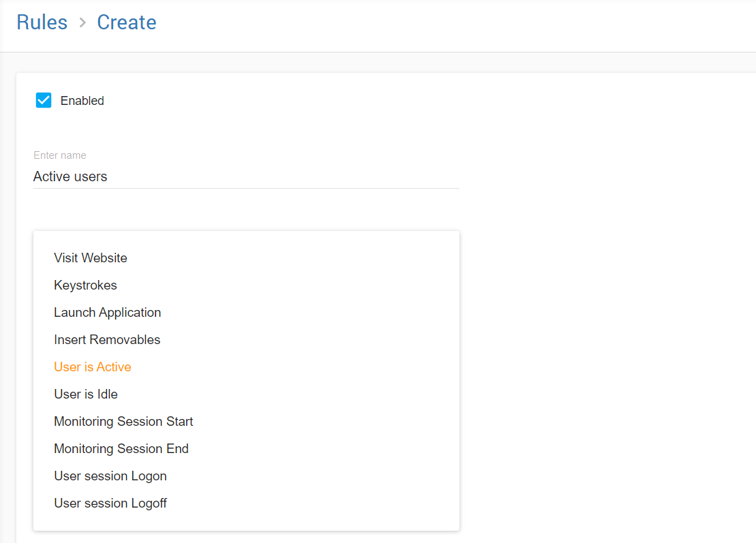Viewport: 756px width, 543px height.
Task: Uncheck the Enabled checkbox
Action: (x=44, y=101)
